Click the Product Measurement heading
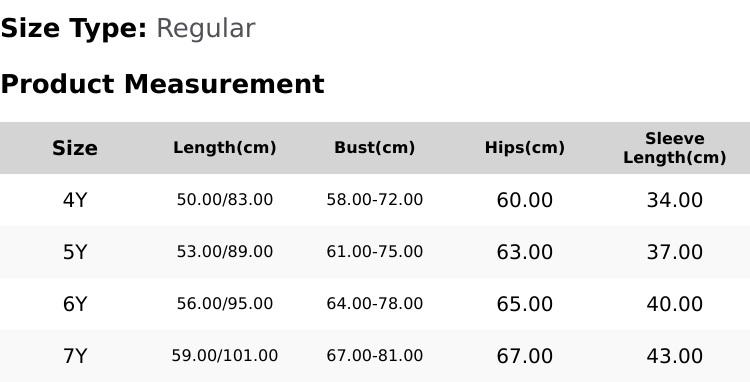The height and width of the screenshot is (382, 750). [163, 84]
